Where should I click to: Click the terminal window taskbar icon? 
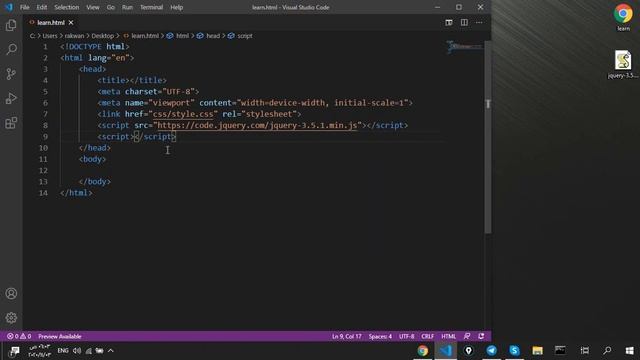tap(560, 351)
